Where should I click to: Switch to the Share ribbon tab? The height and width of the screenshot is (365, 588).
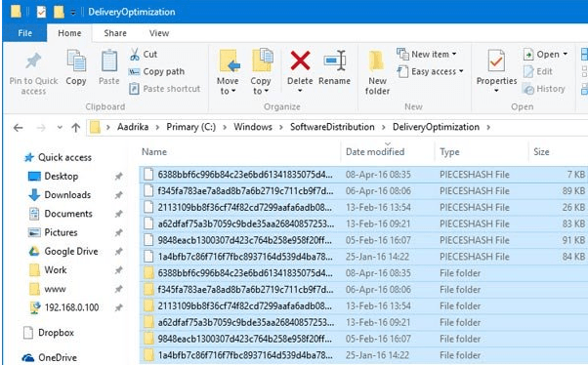(115, 33)
